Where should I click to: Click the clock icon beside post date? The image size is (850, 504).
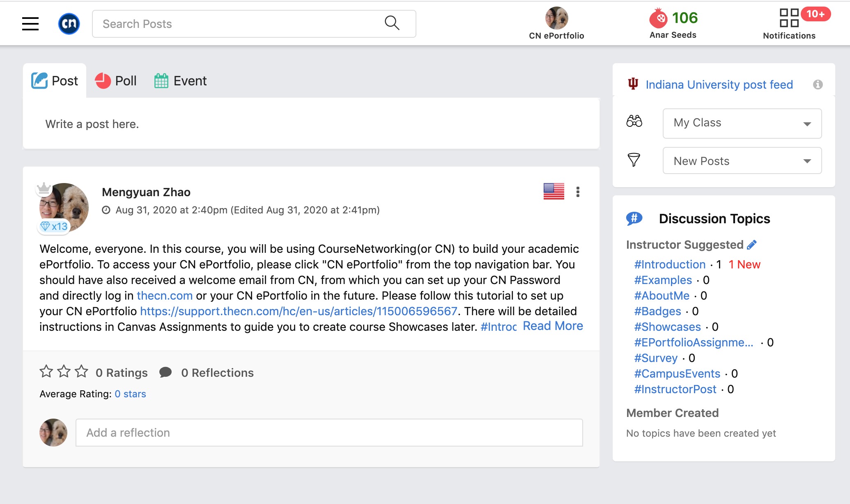pos(106,210)
